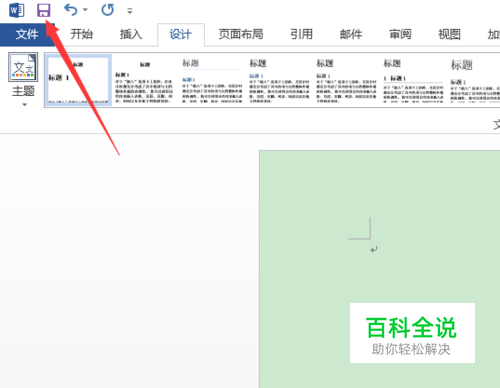Open the 视图 tab
Screen dimensions: 500x388
point(449,34)
